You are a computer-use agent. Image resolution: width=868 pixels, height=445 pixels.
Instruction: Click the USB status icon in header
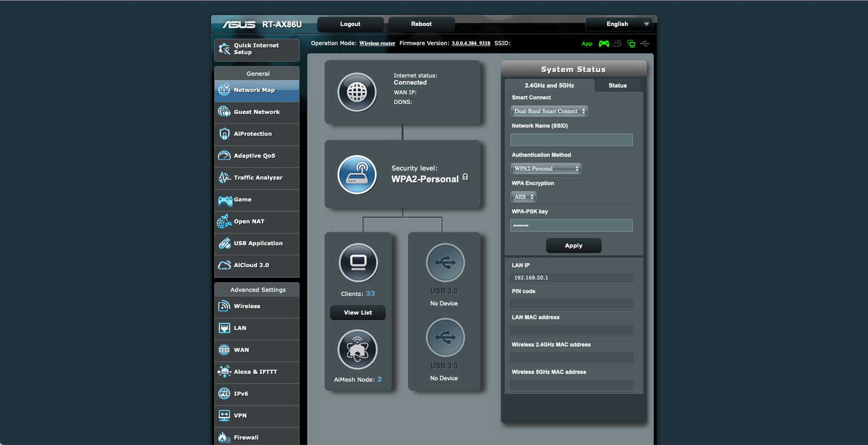click(644, 43)
